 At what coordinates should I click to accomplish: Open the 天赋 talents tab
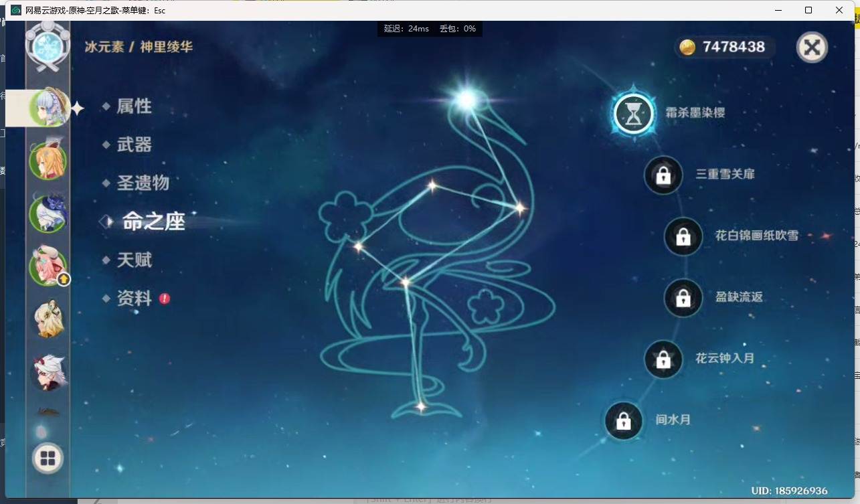[x=134, y=260]
